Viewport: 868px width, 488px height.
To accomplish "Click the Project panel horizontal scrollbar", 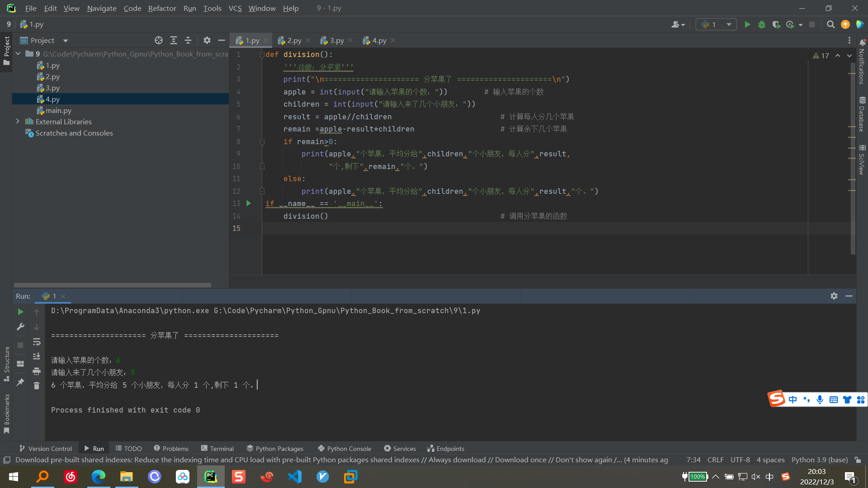I will 112,285.
